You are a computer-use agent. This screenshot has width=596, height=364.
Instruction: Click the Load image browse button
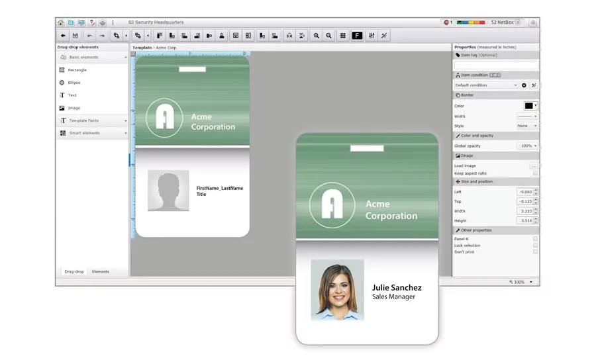click(534, 166)
